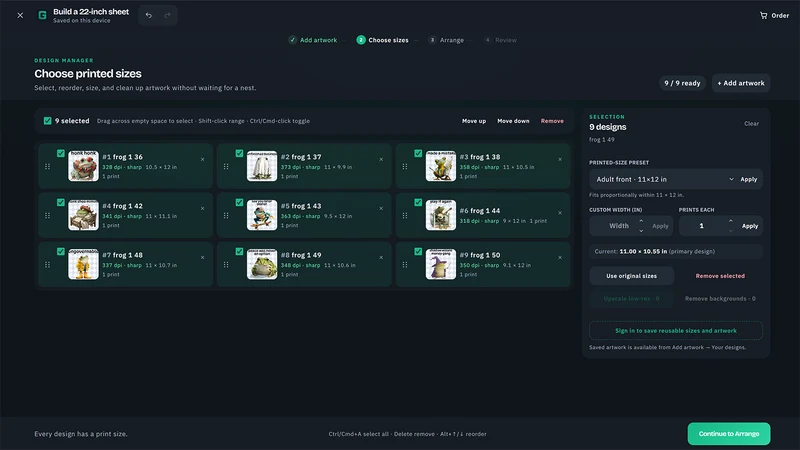Screen dimensions: 800x450
Task: Jump to the Arrange step
Action: click(446, 40)
